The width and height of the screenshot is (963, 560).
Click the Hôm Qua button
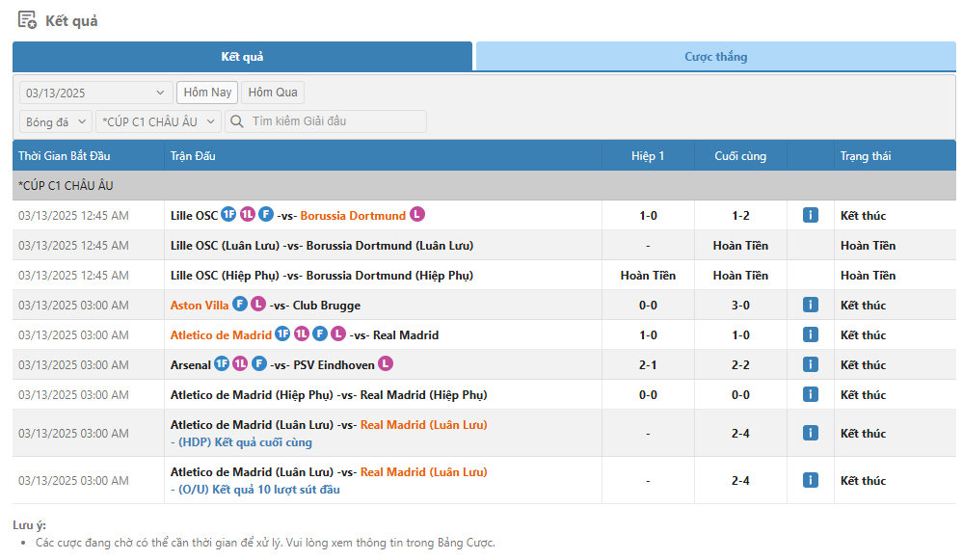tap(273, 93)
